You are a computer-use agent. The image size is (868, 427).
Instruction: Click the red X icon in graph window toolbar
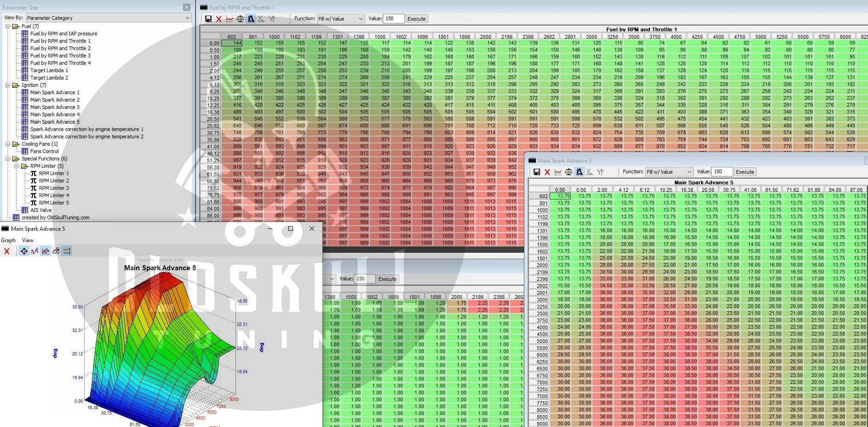6,251
